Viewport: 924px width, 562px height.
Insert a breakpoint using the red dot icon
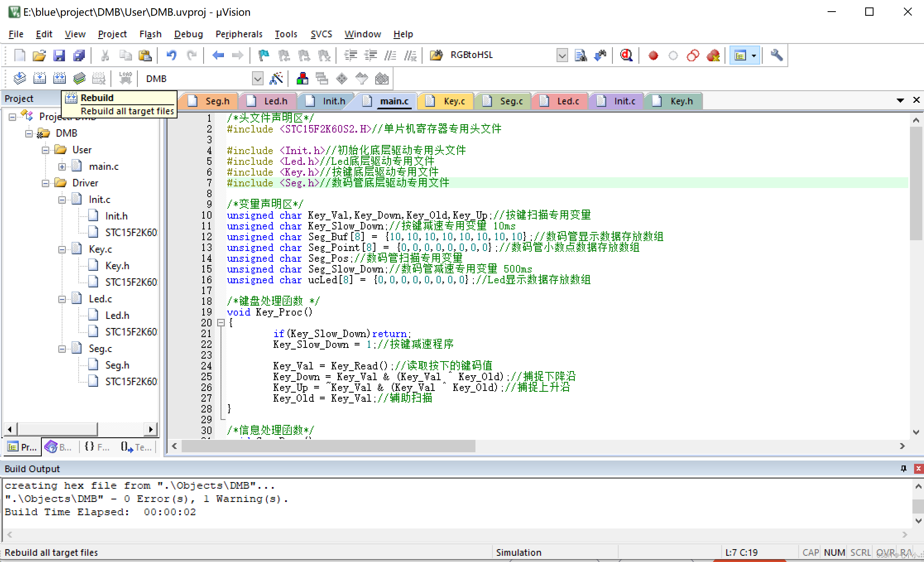point(653,55)
